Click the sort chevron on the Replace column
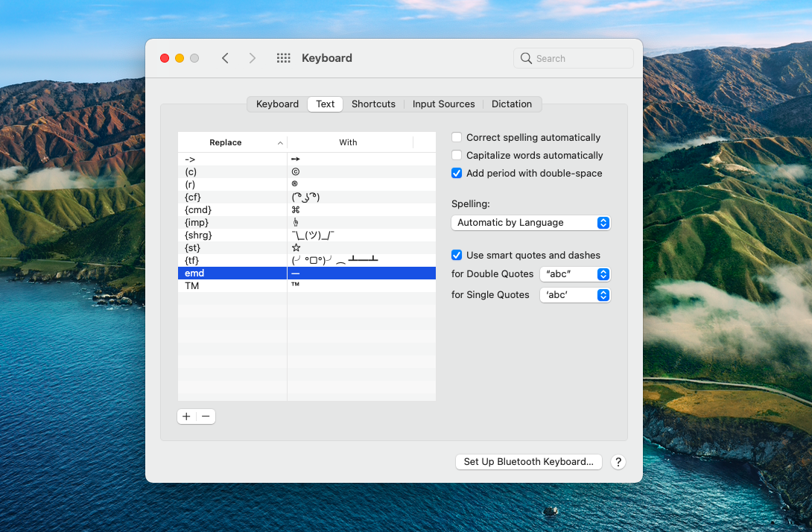Screen dimensions: 812x532 pos(281,142)
